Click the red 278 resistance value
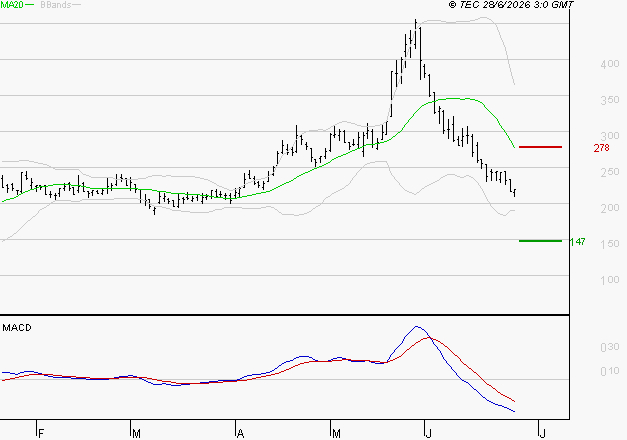The width and height of the screenshot is (627, 440). pos(601,148)
